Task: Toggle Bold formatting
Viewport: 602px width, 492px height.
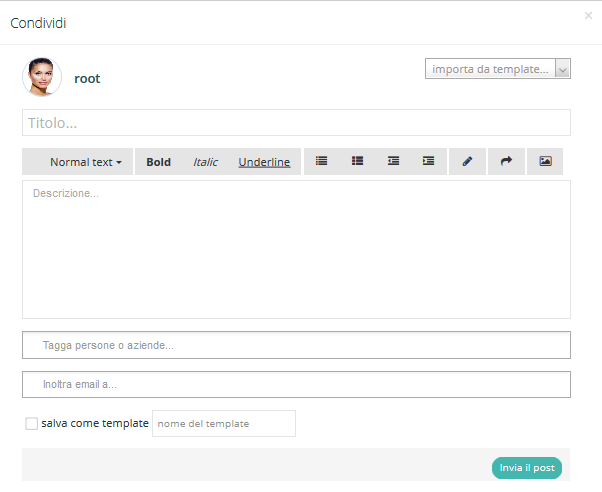Action: tap(158, 162)
